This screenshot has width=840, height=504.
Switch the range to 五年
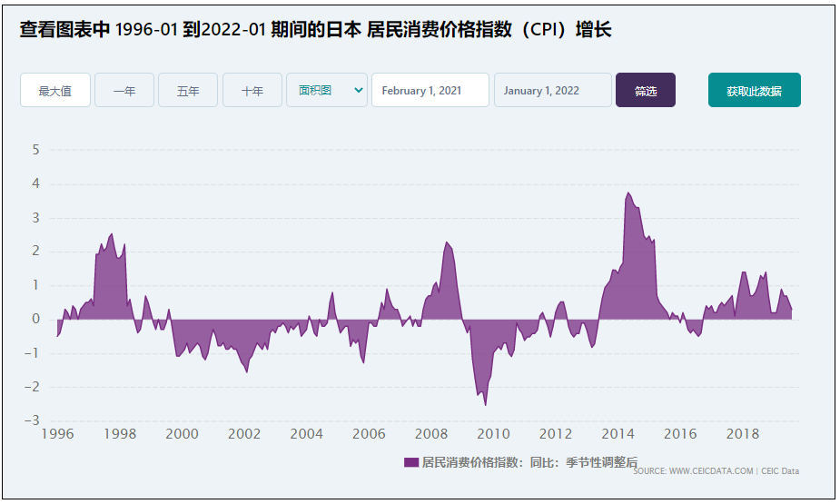[188, 91]
